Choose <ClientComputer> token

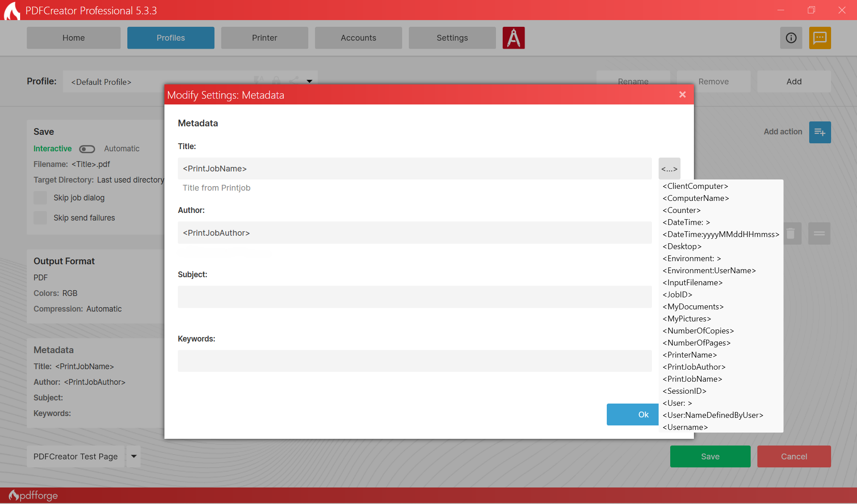pyautogui.click(x=695, y=186)
